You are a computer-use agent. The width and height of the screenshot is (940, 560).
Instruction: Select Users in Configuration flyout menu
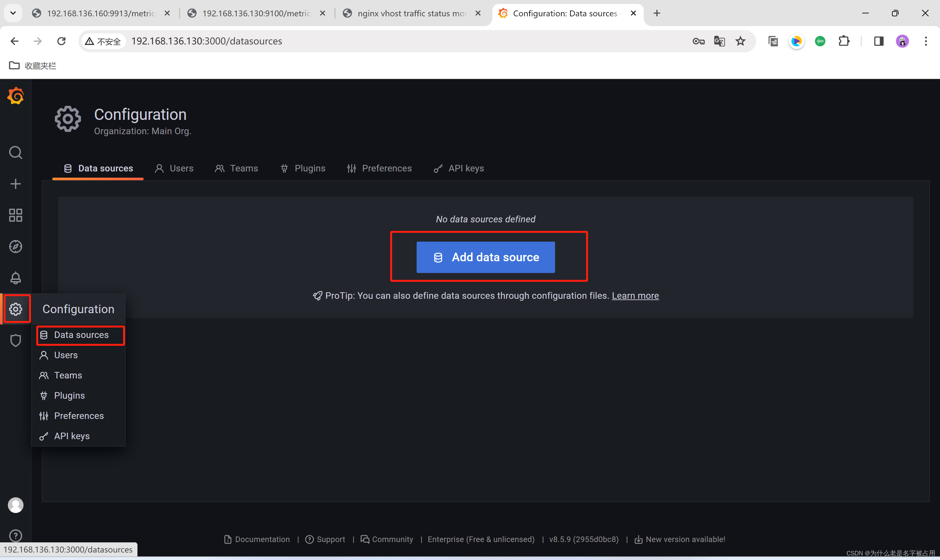[x=78, y=355]
